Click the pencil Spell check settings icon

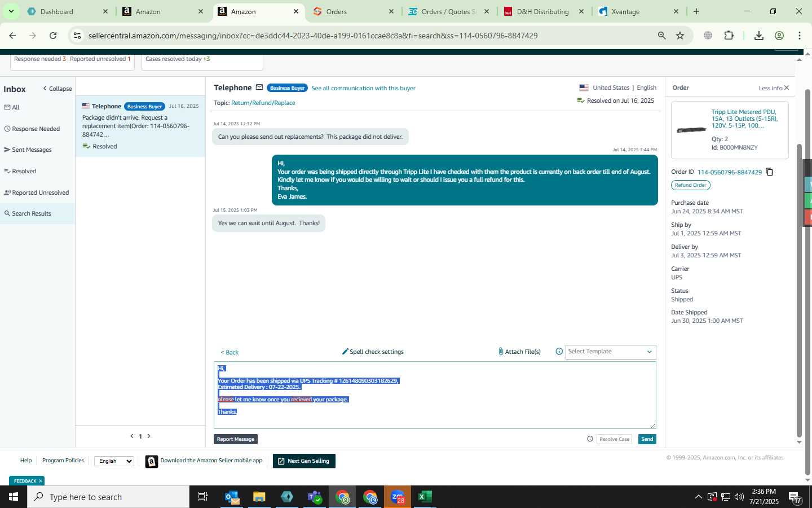345,352
